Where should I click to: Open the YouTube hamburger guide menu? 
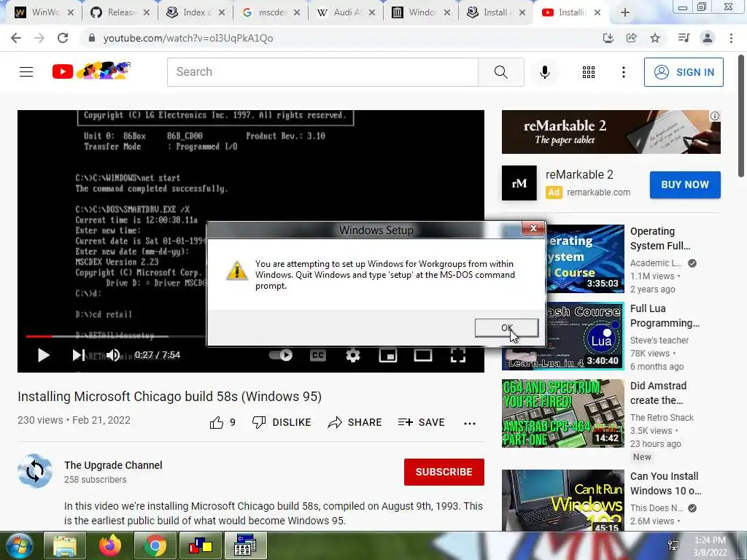[26, 72]
